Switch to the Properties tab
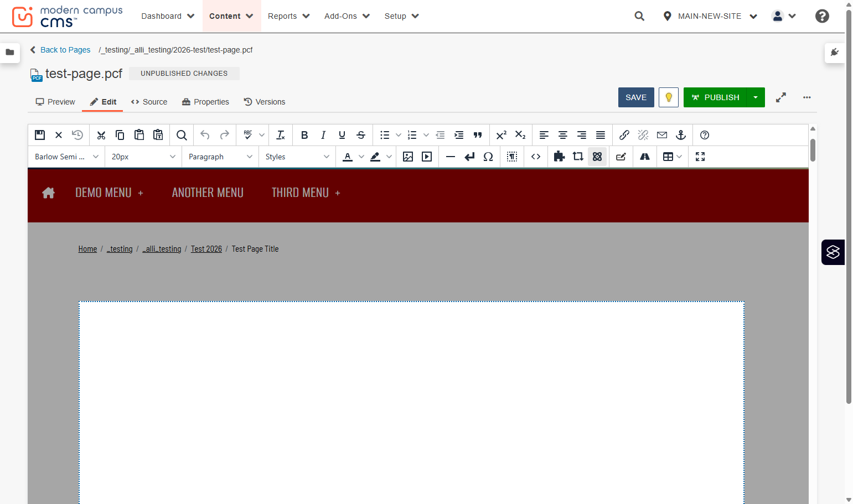The height and width of the screenshot is (504, 853). click(205, 102)
